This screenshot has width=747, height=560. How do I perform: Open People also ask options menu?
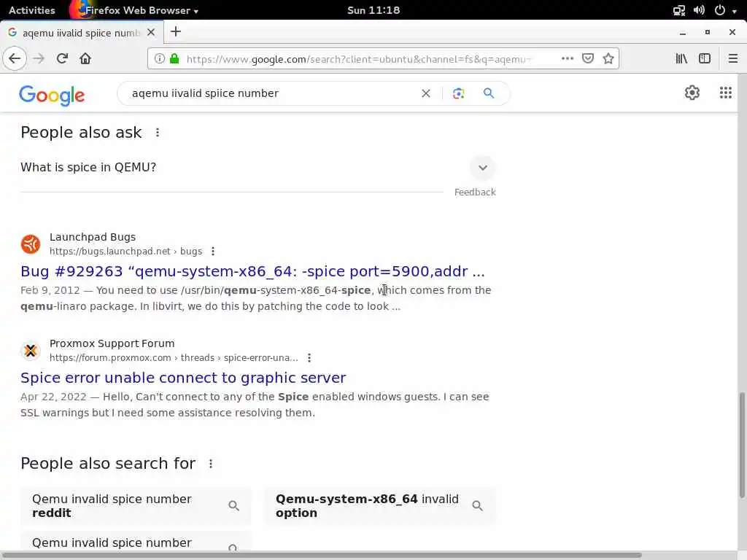click(158, 133)
